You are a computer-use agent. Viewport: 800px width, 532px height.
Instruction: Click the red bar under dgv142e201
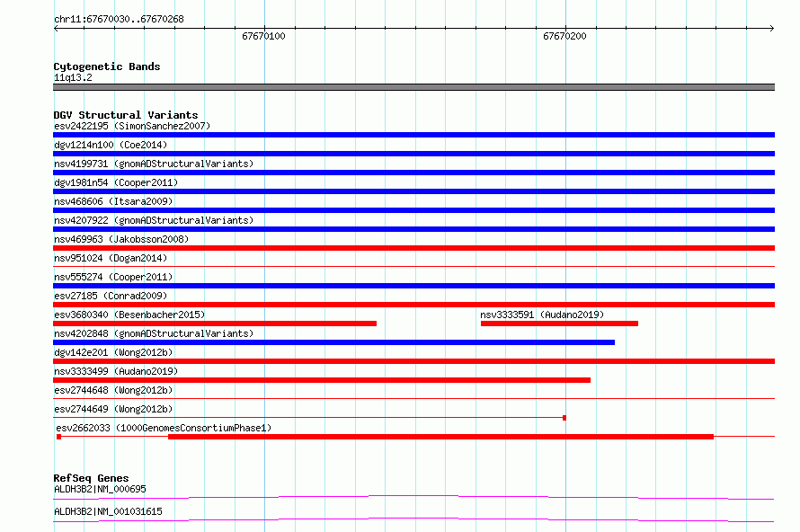click(x=413, y=361)
